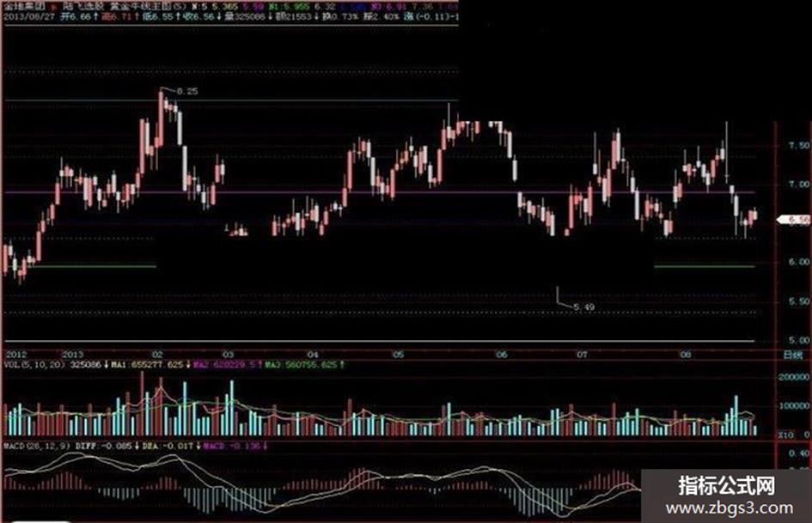Click the 2013/08/27 date in header
The image size is (812, 523).
[x=28, y=17]
